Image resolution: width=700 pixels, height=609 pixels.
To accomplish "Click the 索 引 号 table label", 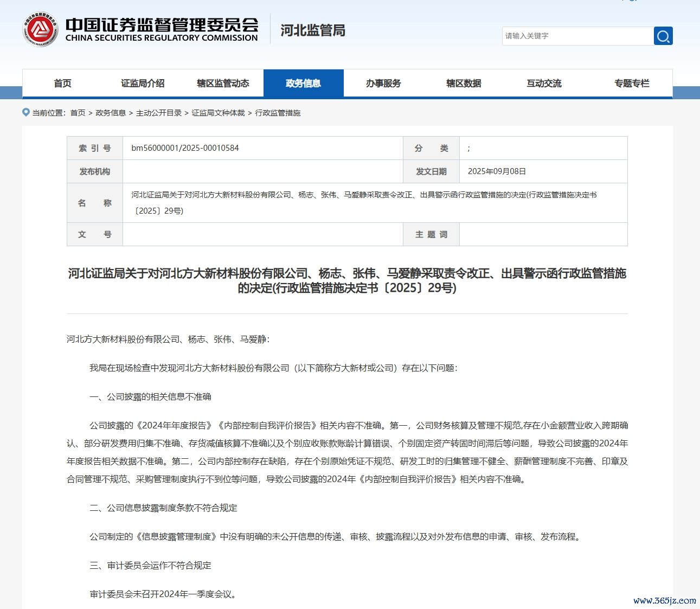I will (95, 148).
